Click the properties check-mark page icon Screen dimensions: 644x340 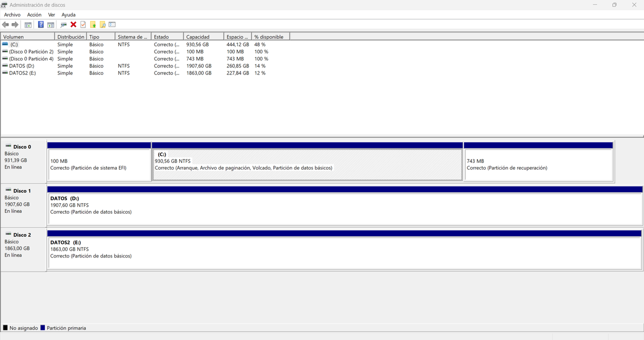tap(83, 25)
